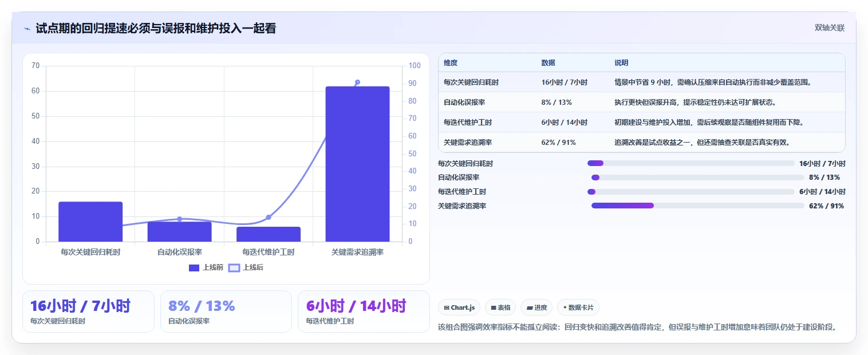Click the 自动化误报率 bar in chart
Screen dimensions: 868x355
pos(179,231)
